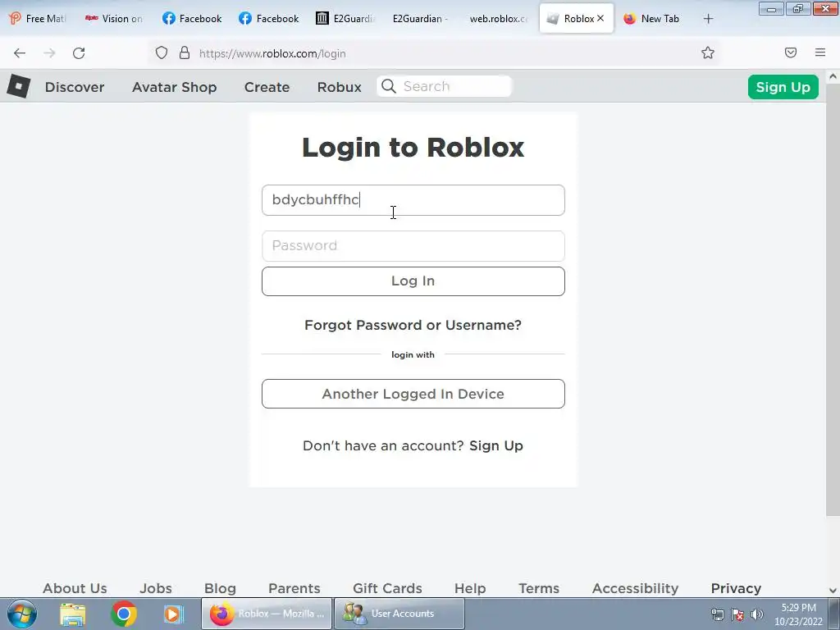Viewport: 840px width, 630px height.
Task: Close the Roblox tab
Action: pos(600,18)
